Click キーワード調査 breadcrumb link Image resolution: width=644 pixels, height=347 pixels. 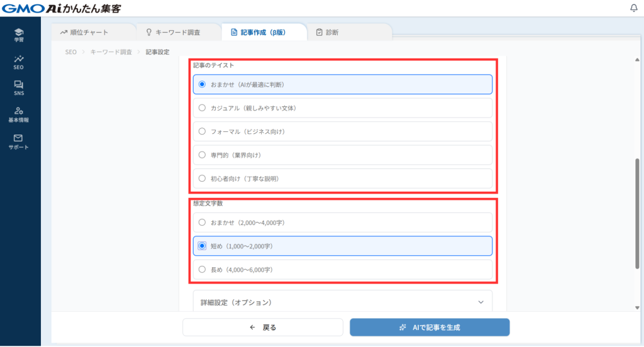pos(111,52)
